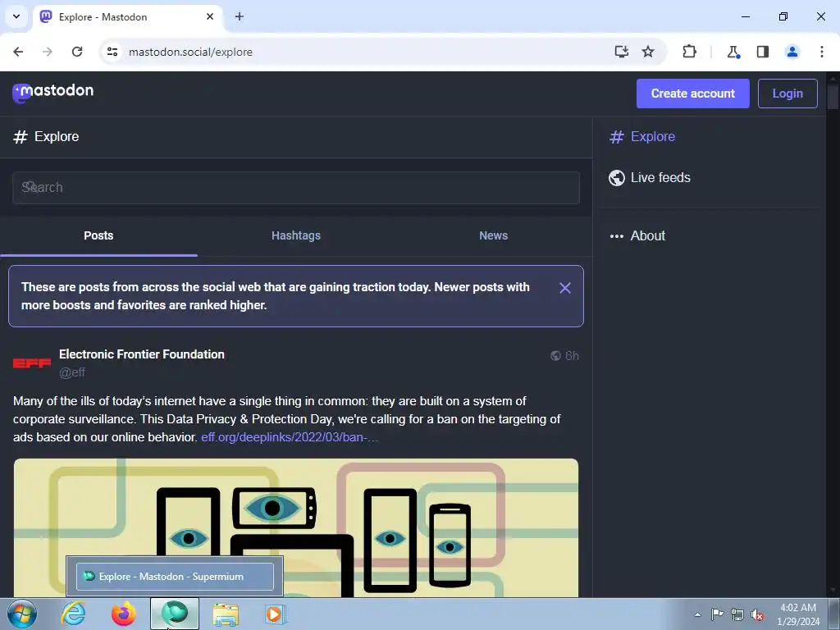This screenshot has width=840, height=630.
Task: Open a new browser tab
Action: point(240,16)
